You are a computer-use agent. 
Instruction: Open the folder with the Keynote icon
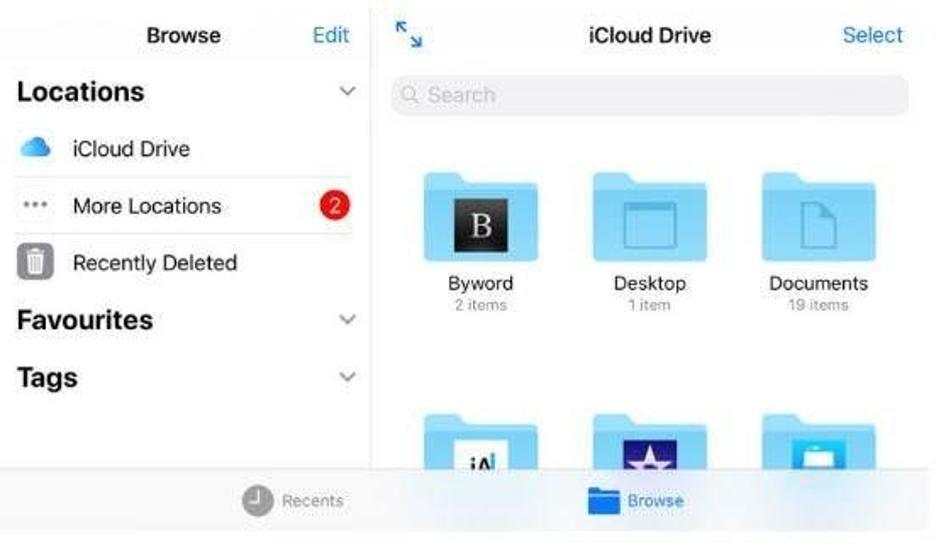(819, 442)
